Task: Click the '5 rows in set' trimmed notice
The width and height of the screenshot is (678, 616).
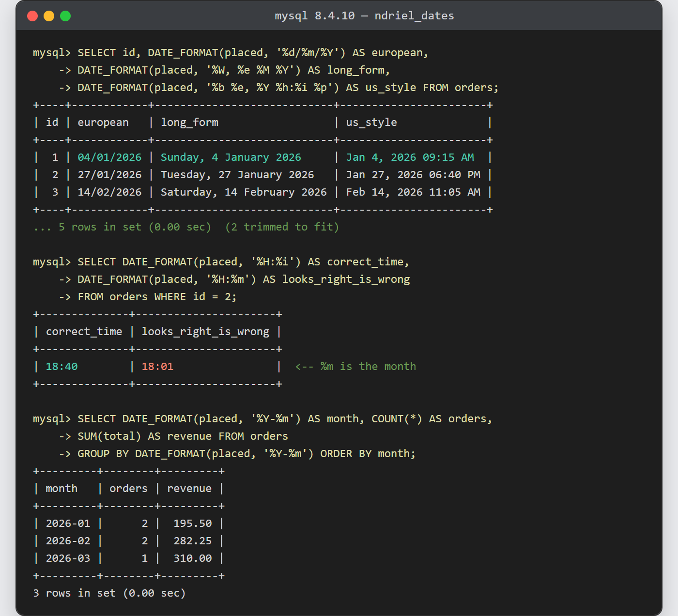Action: pos(186,227)
